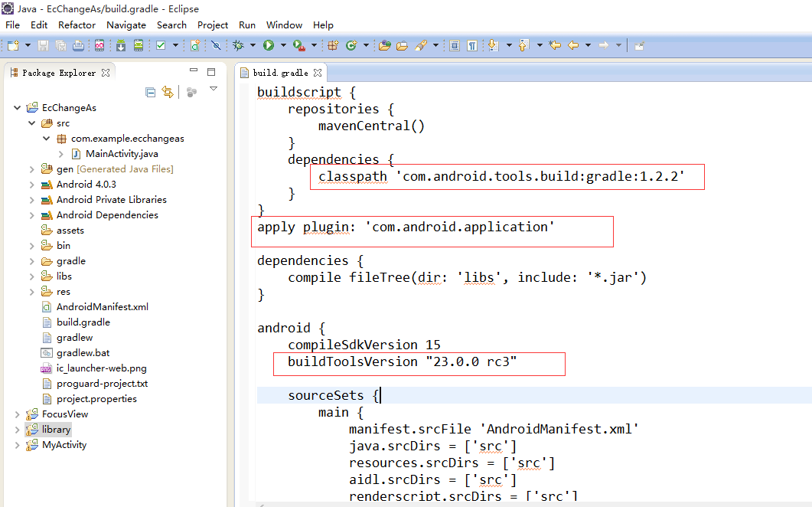The image size is (812, 507).
Task: Open the Run menu
Action: click(x=247, y=25)
